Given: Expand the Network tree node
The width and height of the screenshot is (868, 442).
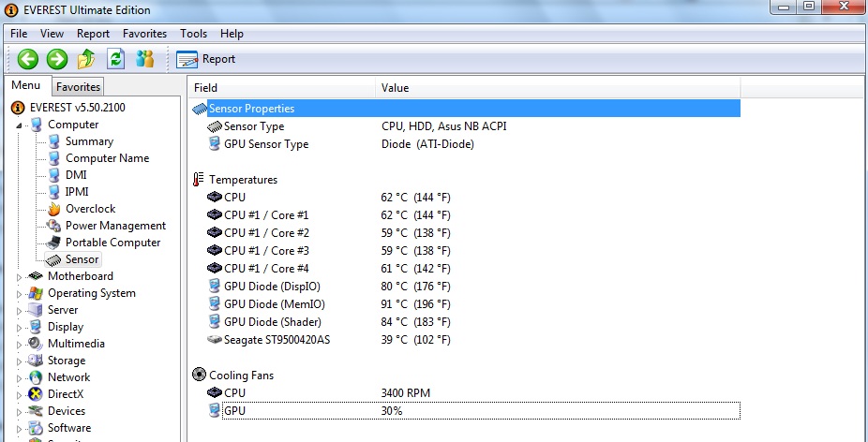Looking at the screenshot, I should tap(20, 378).
